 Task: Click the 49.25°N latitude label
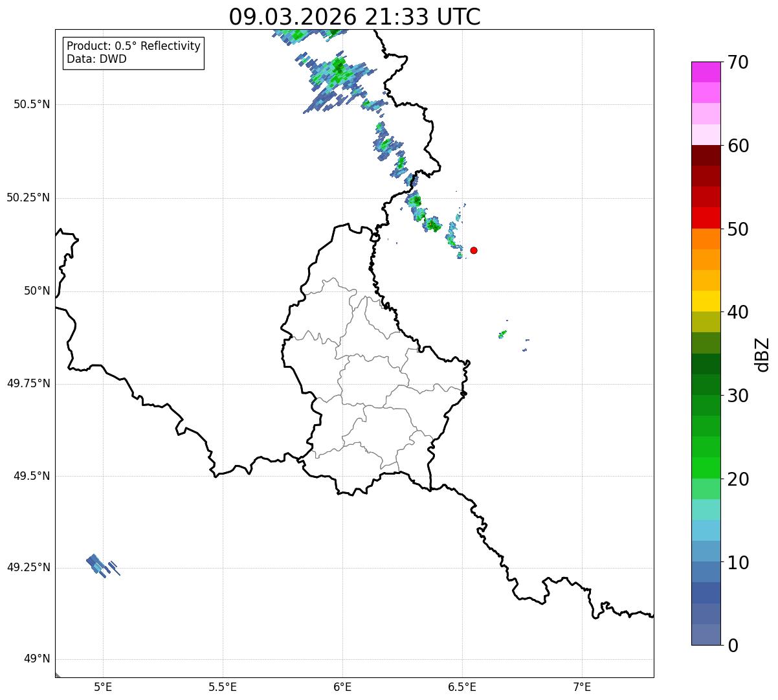[28, 567]
